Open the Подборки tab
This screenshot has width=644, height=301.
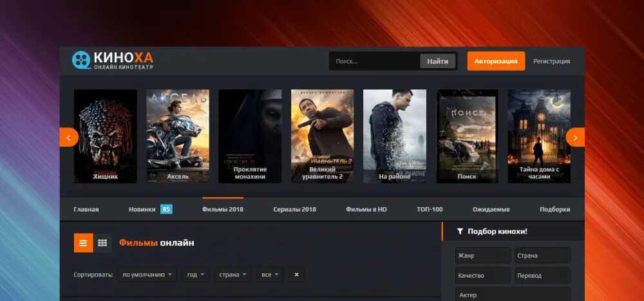pyautogui.click(x=555, y=209)
